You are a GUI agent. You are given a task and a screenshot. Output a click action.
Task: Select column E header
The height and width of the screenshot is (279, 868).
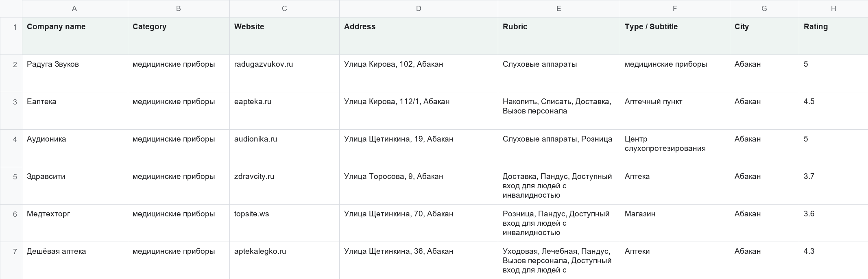coord(559,9)
